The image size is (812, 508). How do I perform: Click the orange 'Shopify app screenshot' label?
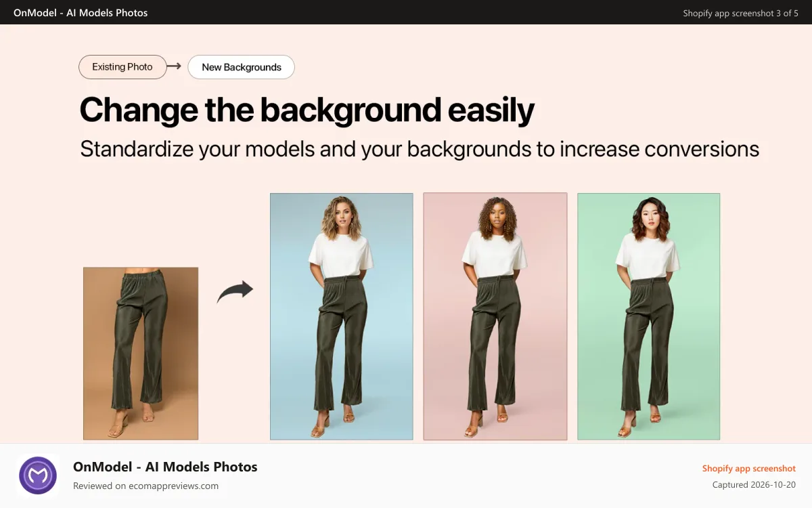click(749, 469)
